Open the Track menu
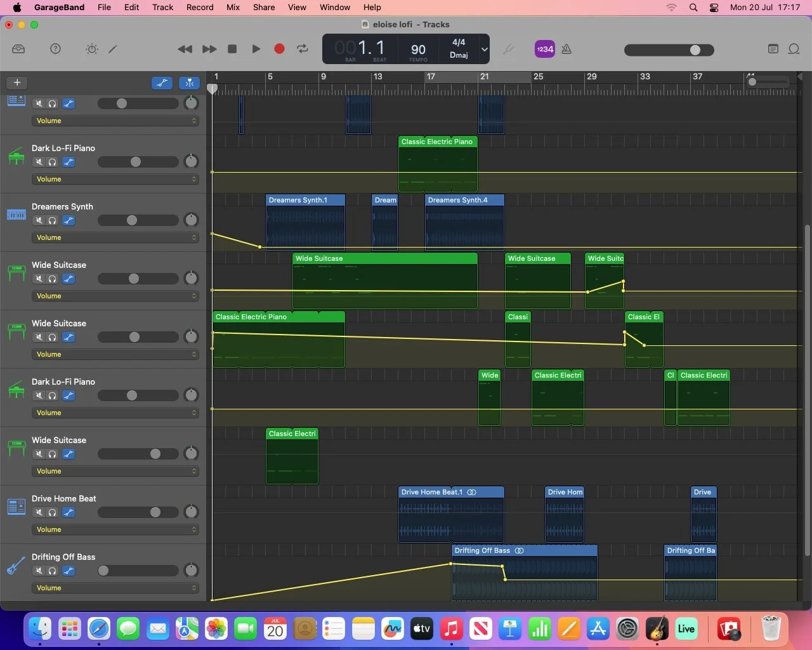This screenshot has height=650, width=812. click(x=162, y=8)
